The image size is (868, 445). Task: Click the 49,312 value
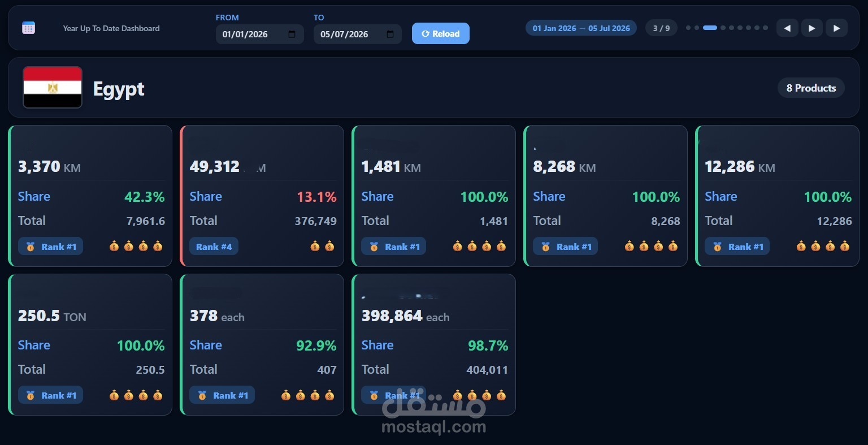pos(215,167)
